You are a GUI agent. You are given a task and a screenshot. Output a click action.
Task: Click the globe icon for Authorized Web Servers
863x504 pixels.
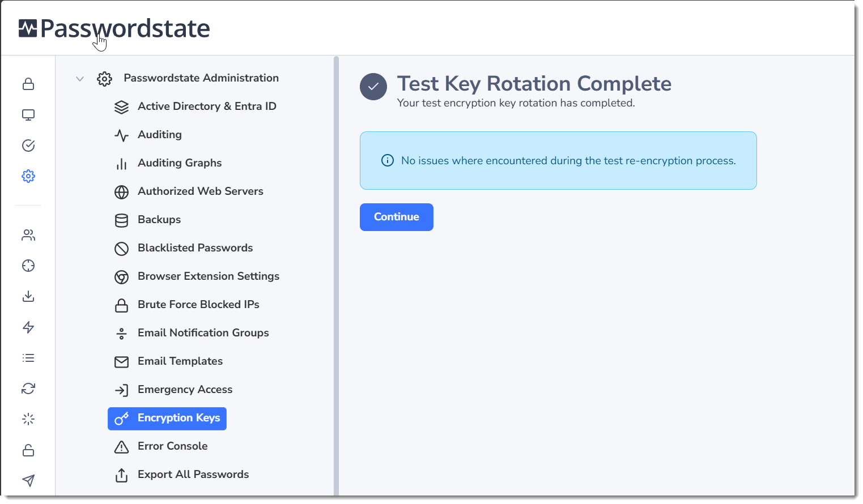pyautogui.click(x=121, y=192)
